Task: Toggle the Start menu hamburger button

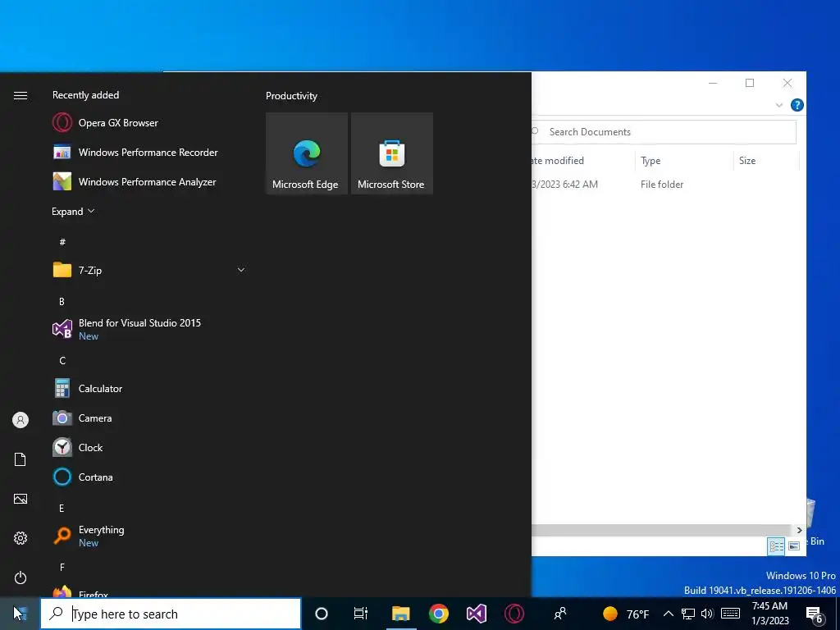Action: (x=21, y=95)
